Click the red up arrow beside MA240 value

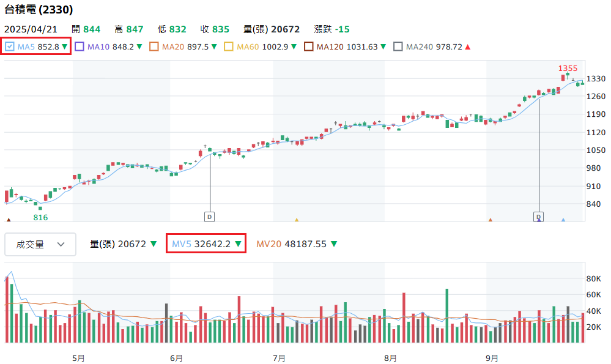point(468,46)
